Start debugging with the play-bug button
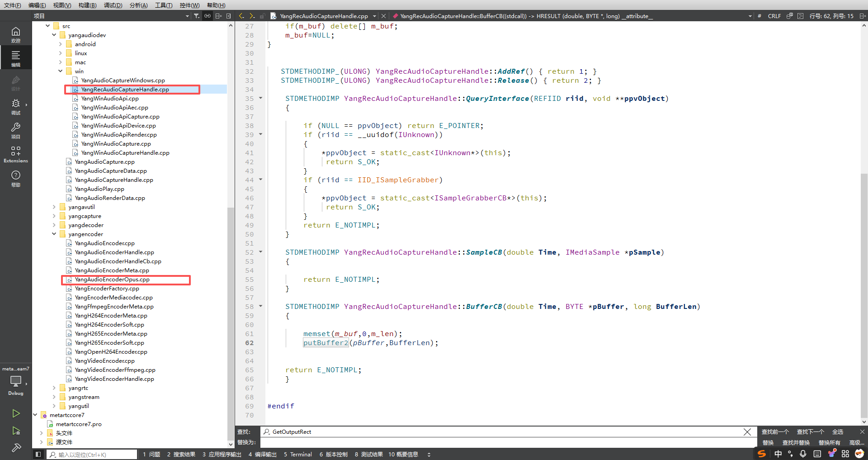This screenshot has height=460, width=868. [16, 431]
